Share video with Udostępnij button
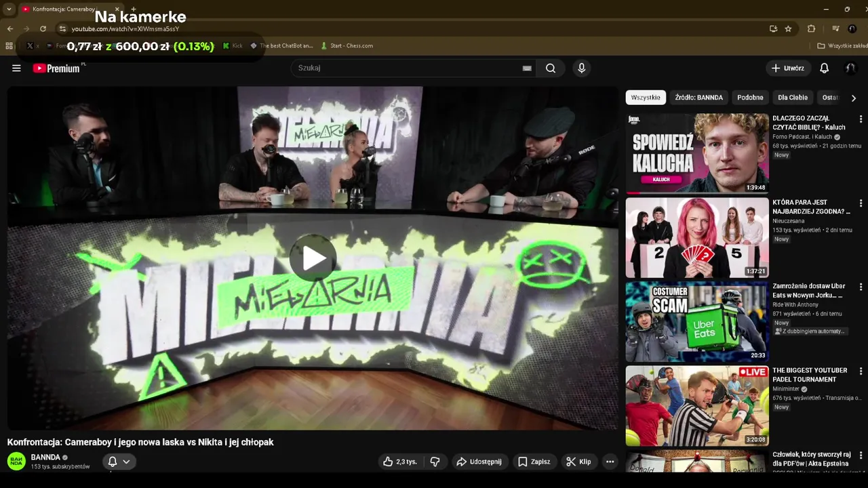The image size is (868, 488). tap(479, 462)
